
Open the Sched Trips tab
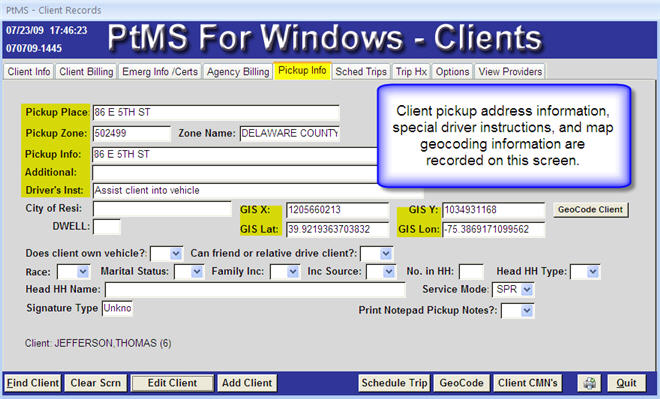pyautogui.click(x=361, y=72)
